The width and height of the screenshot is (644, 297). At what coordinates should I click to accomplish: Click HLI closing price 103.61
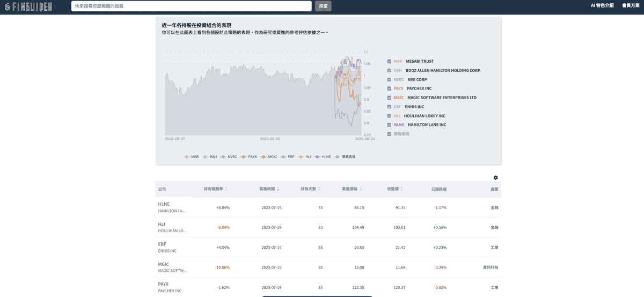point(399,227)
